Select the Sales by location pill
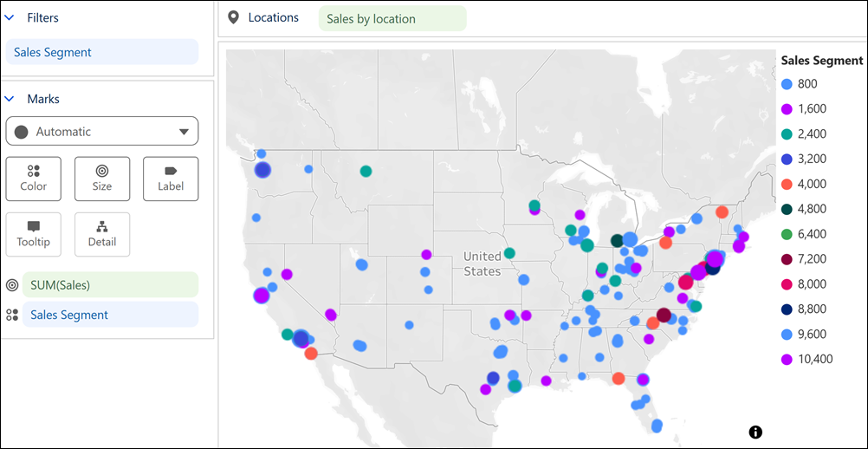 pyautogui.click(x=392, y=18)
